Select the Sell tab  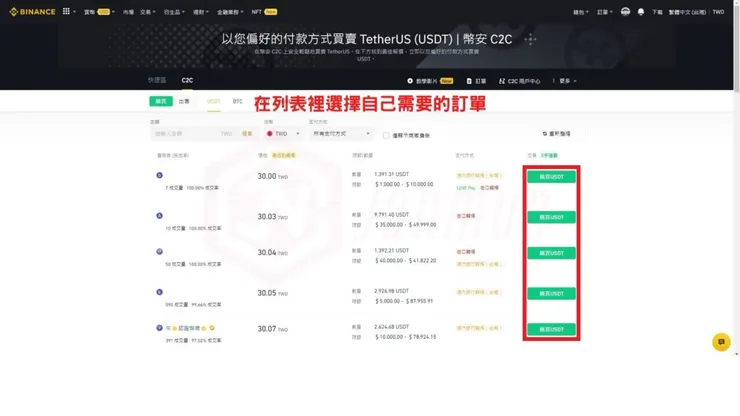[x=184, y=101]
